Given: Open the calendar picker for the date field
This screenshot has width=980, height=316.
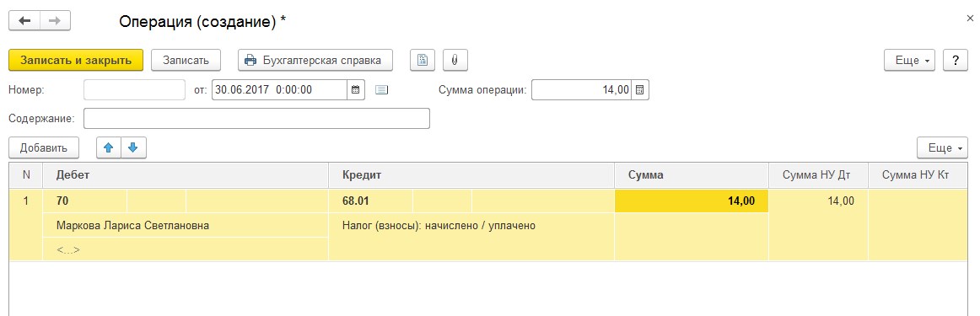Looking at the screenshot, I should 355,89.
